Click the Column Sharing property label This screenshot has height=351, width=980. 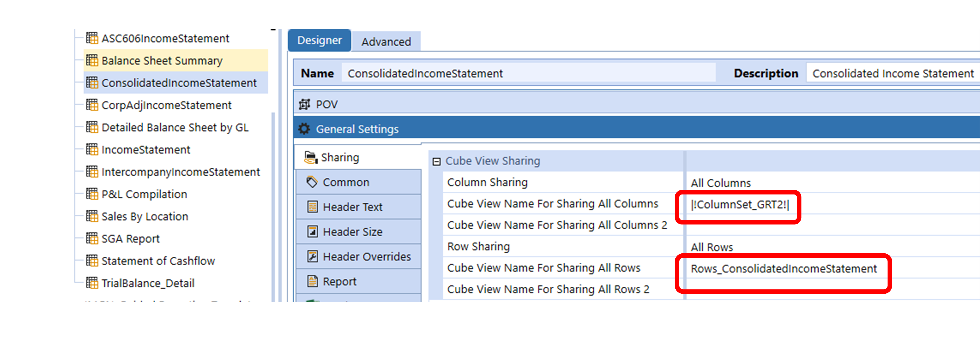click(x=487, y=182)
